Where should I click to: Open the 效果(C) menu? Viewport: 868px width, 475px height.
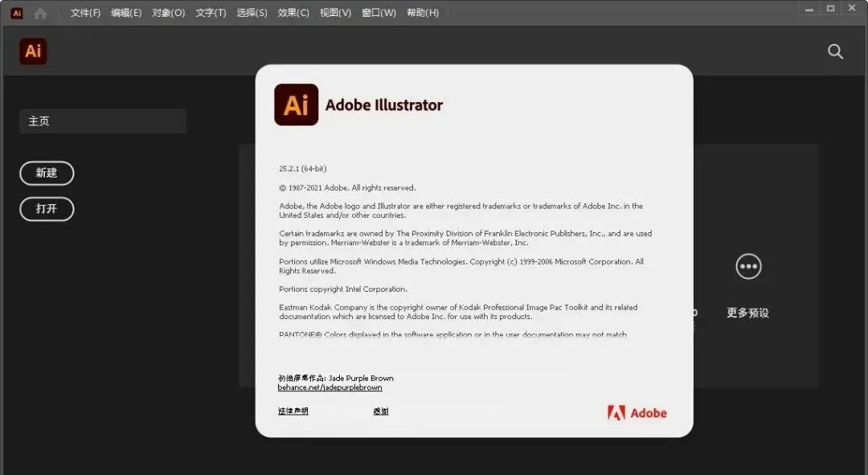click(293, 13)
